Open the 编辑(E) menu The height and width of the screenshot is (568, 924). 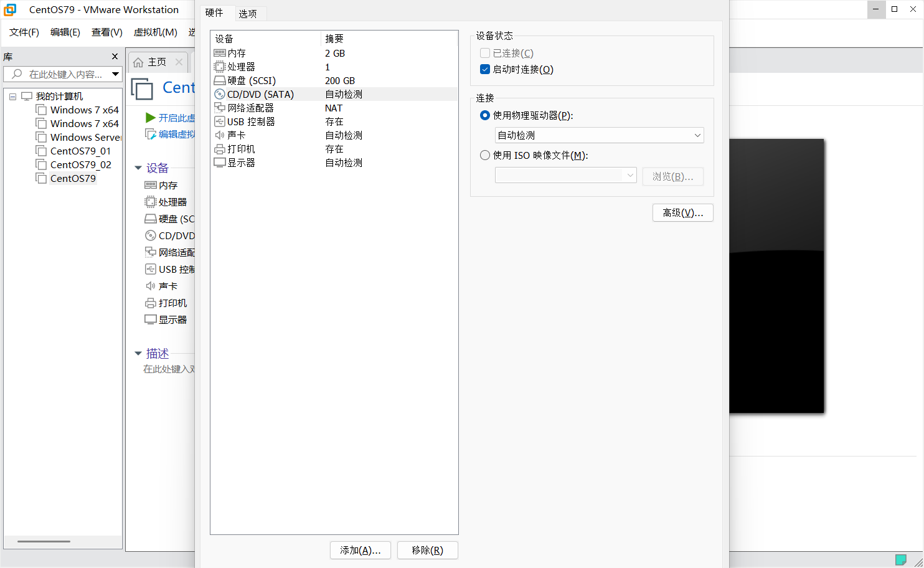[65, 32]
